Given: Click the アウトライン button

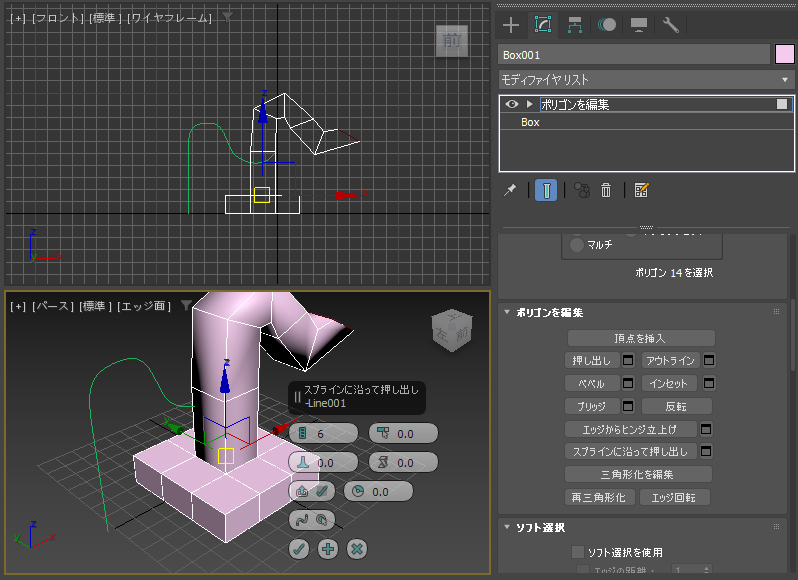Looking at the screenshot, I should [670, 361].
